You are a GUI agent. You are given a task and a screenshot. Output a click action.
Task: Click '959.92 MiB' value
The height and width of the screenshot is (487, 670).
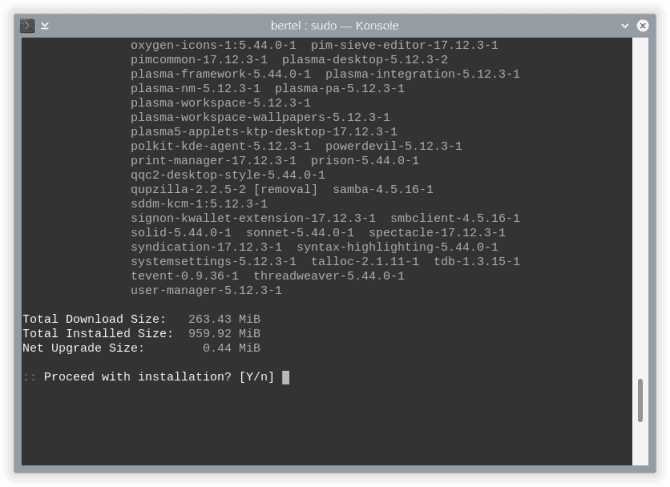coord(224,334)
